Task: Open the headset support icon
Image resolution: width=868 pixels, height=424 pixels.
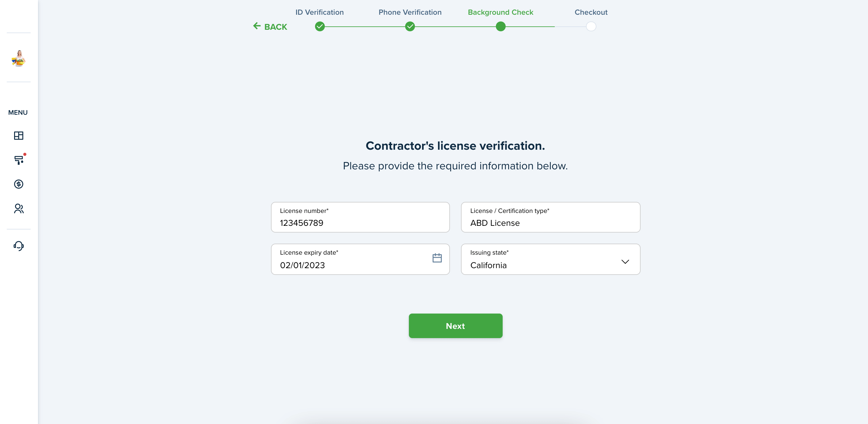Action: pyautogui.click(x=18, y=246)
